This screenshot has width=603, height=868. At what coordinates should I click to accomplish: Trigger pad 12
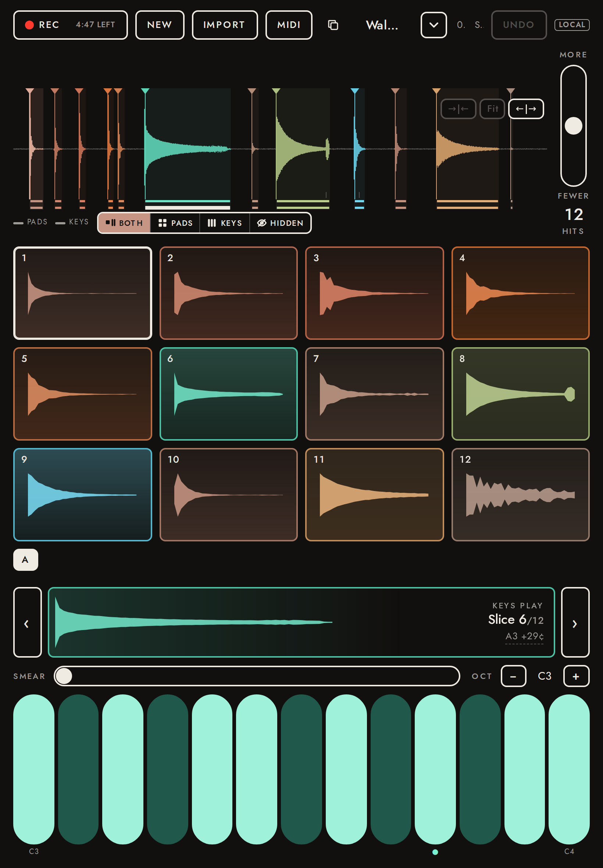click(520, 495)
